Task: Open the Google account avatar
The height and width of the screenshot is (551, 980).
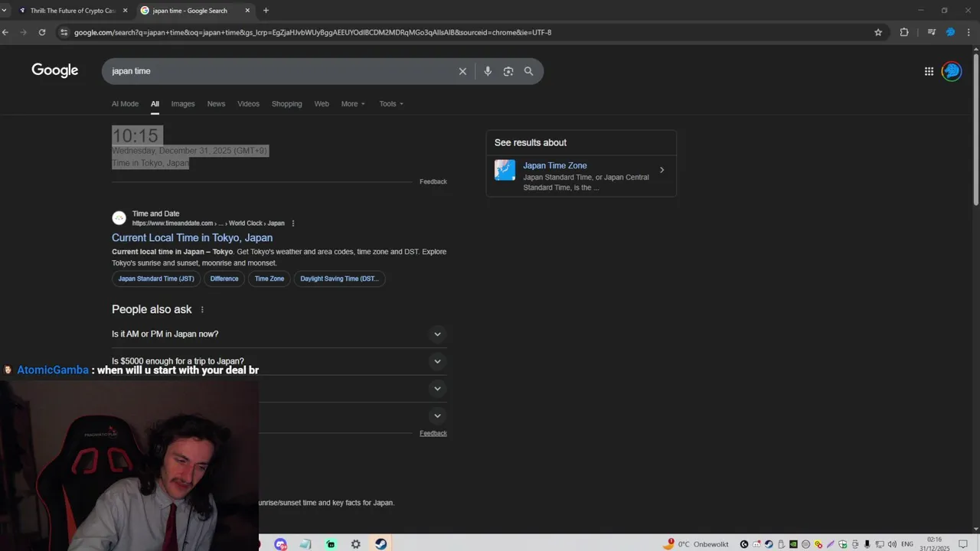Action: click(952, 71)
